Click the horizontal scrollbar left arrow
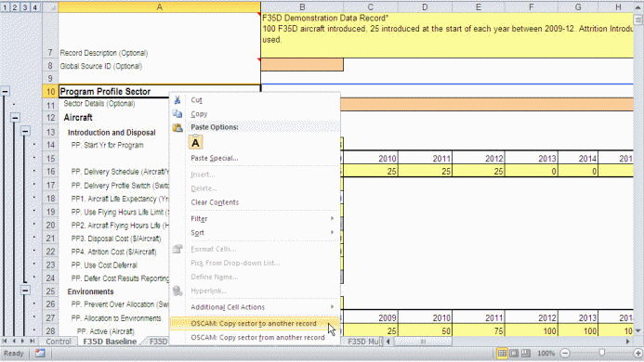Viewport: 644px width, 362px height. point(388,341)
